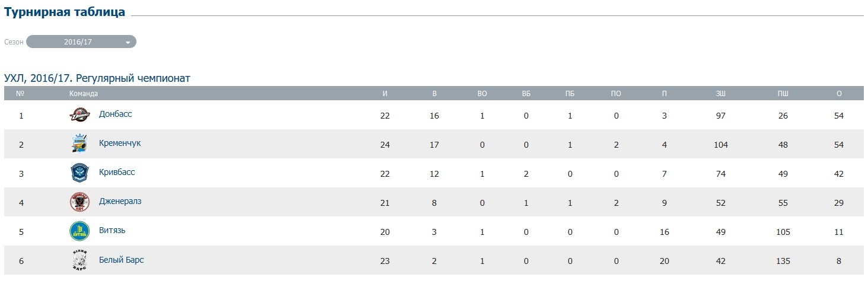Click the Krivbass team logo
The width and height of the screenshot is (868, 293).
point(79,173)
